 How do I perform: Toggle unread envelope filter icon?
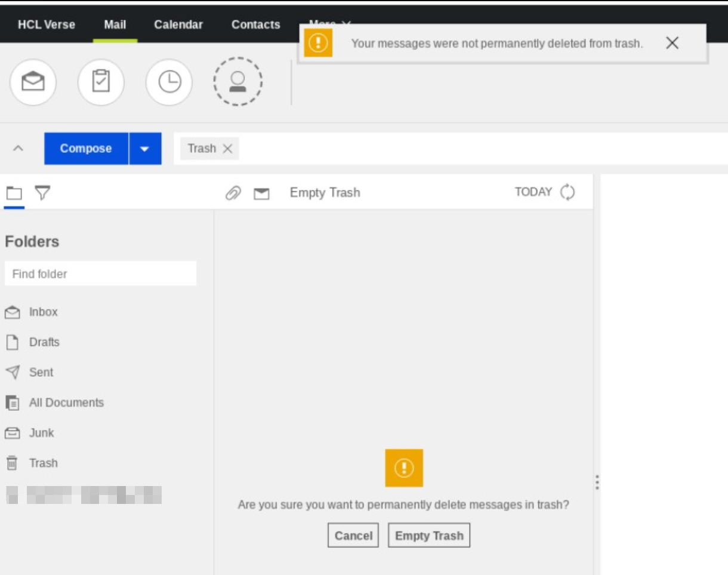(261, 193)
